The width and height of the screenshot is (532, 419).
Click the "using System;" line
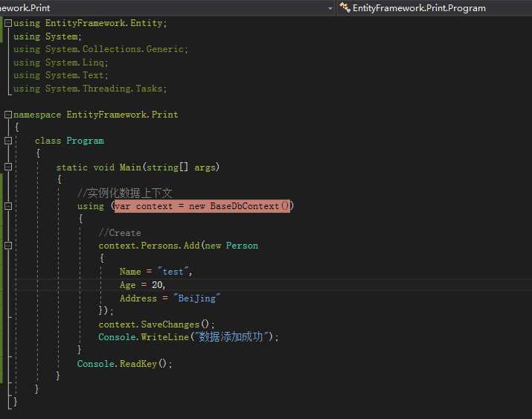pyautogui.click(x=48, y=36)
